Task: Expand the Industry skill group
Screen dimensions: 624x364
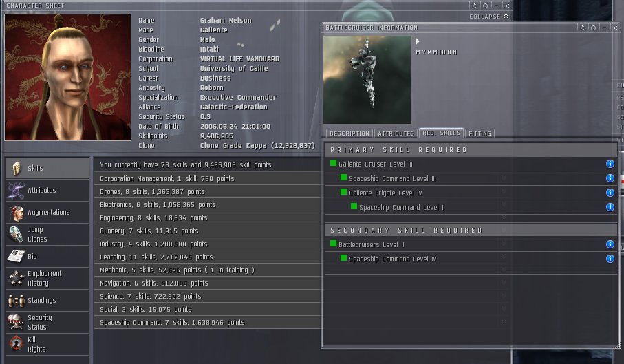Action: click(x=207, y=244)
